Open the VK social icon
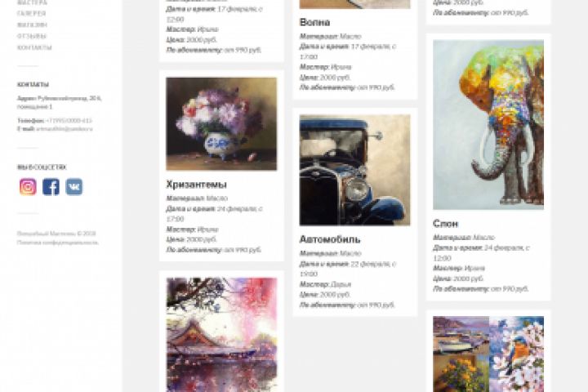Viewport: 588px width, 392px height. (x=73, y=187)
